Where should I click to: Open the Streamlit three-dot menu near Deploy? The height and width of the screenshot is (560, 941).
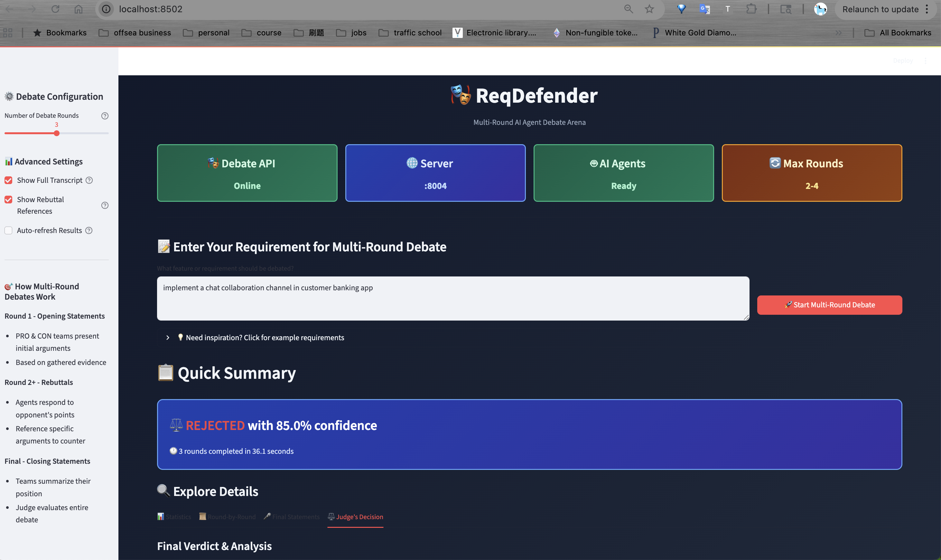926,61
